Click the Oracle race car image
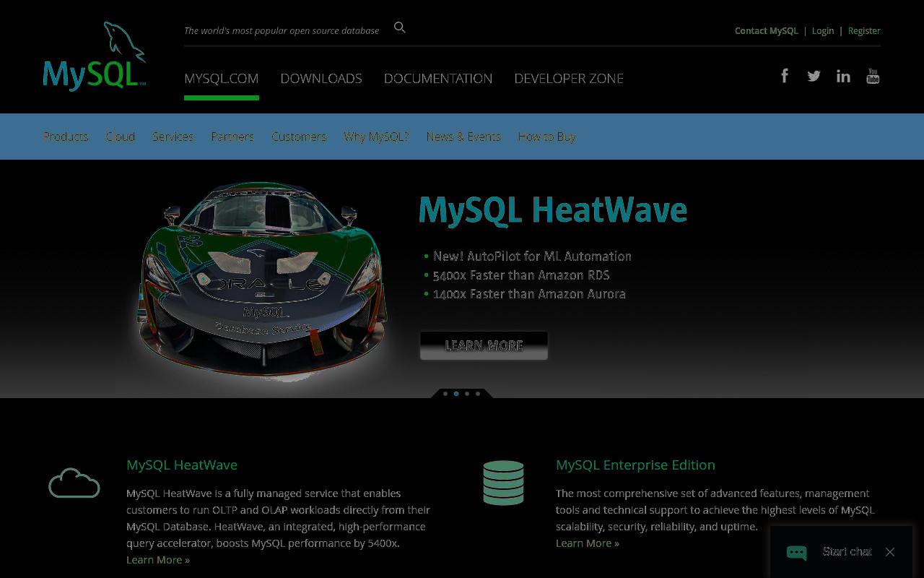The width and height of the screenshot is (924, 578). [261, 280]
